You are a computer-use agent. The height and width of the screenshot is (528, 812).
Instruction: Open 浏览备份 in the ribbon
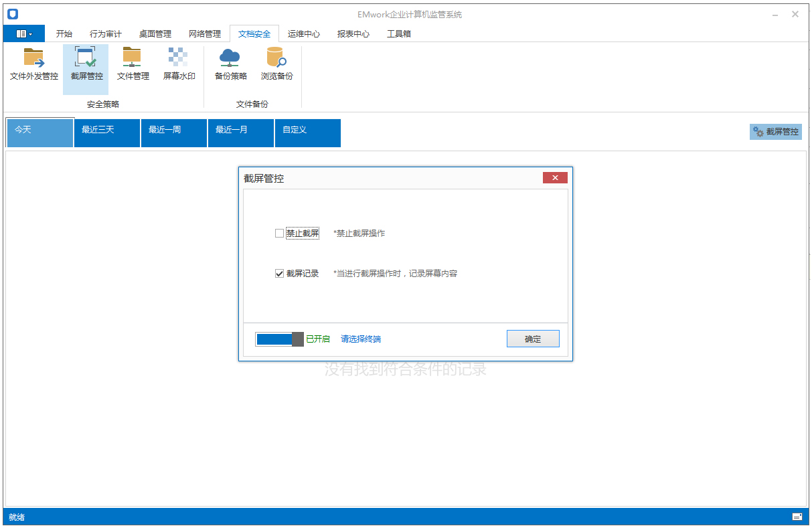276,65
